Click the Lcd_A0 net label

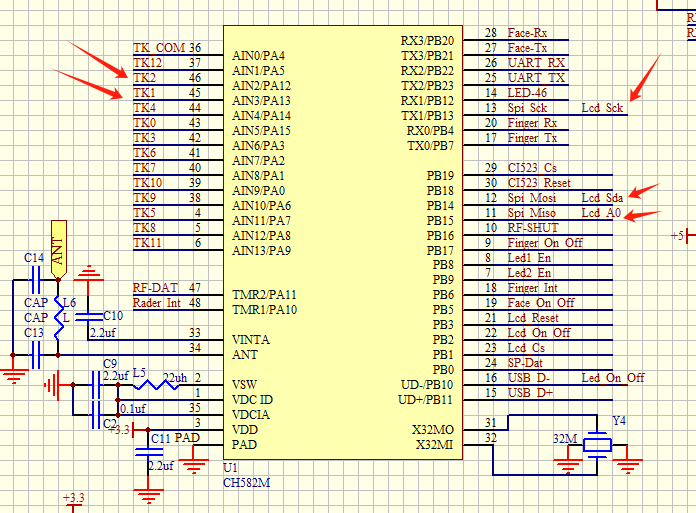[x=600, y=213]
